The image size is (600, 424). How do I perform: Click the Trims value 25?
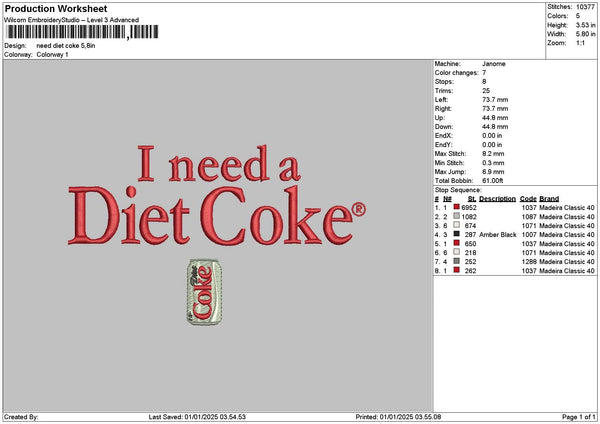486,91
